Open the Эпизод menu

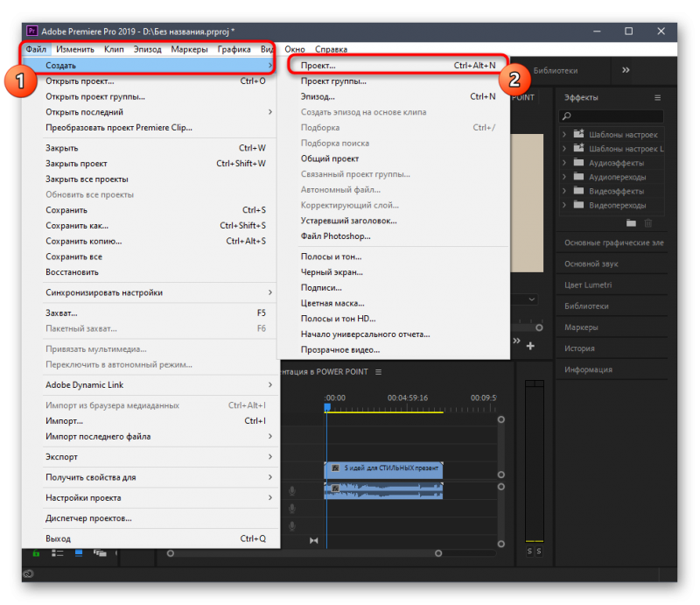(147, 49)
